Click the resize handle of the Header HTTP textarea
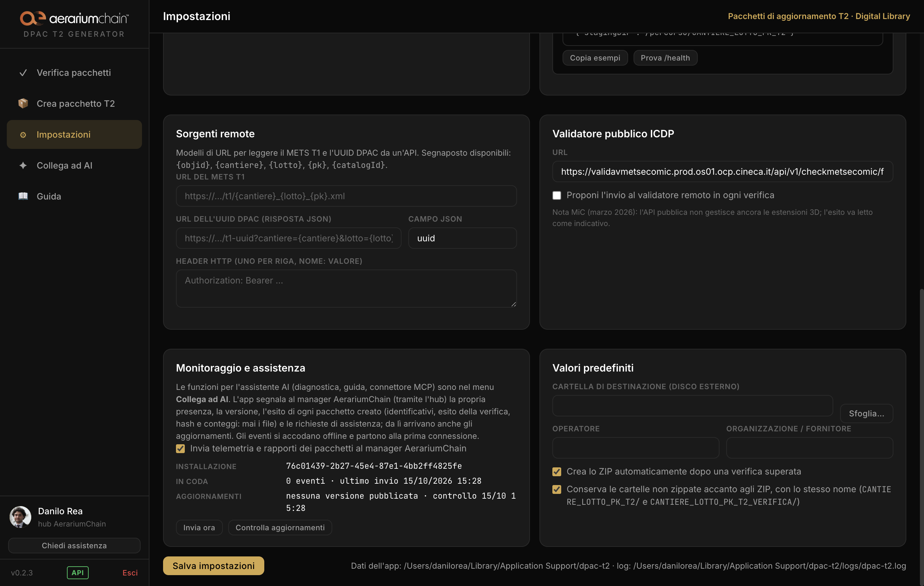 pos(513,304)
